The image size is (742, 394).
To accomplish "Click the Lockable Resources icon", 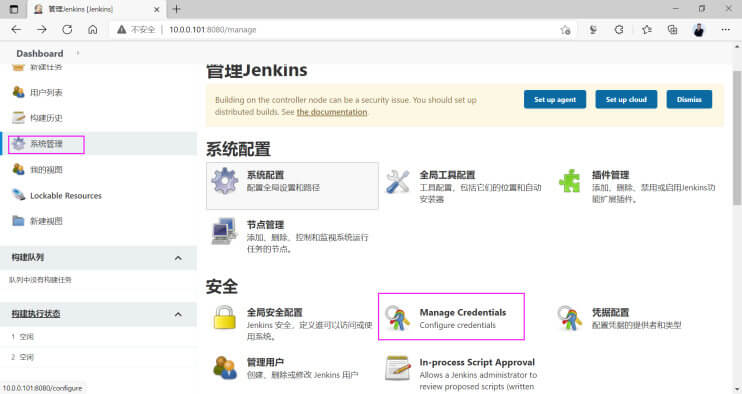I will click(18, 195).
